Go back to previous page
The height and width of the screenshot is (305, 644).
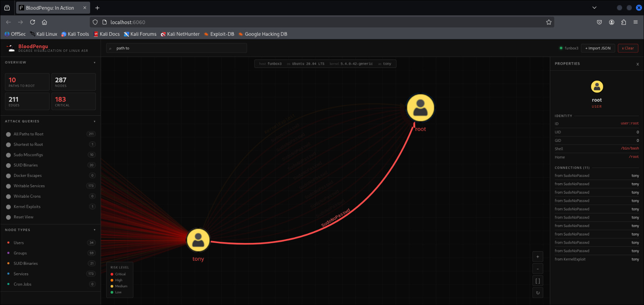[x=8, y=22]
